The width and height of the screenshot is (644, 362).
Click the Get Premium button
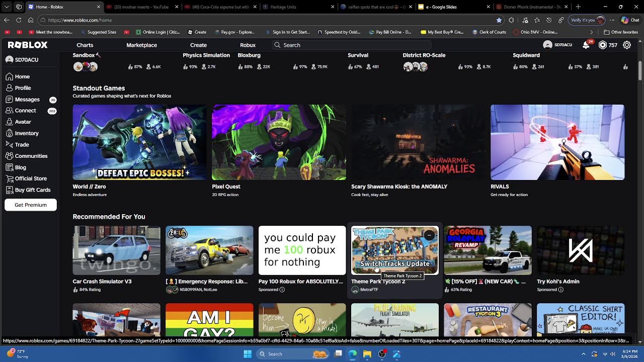pos(31,205)
